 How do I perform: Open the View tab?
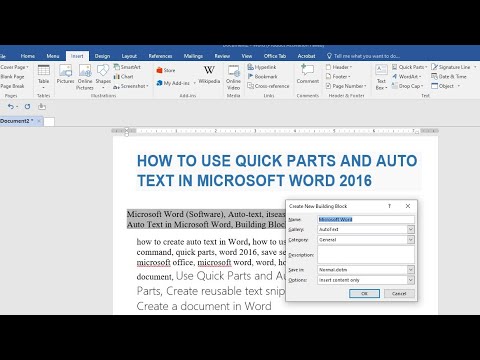[247, 56]
